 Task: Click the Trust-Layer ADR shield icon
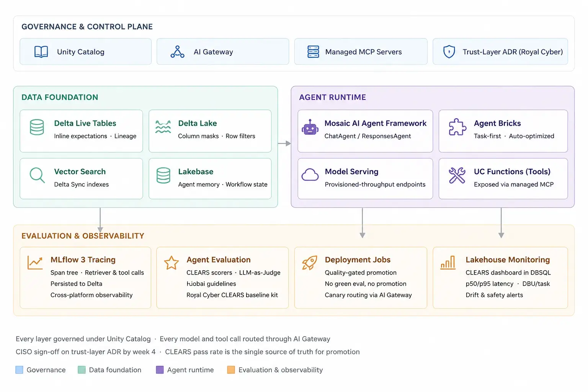(x=449, y=52)
